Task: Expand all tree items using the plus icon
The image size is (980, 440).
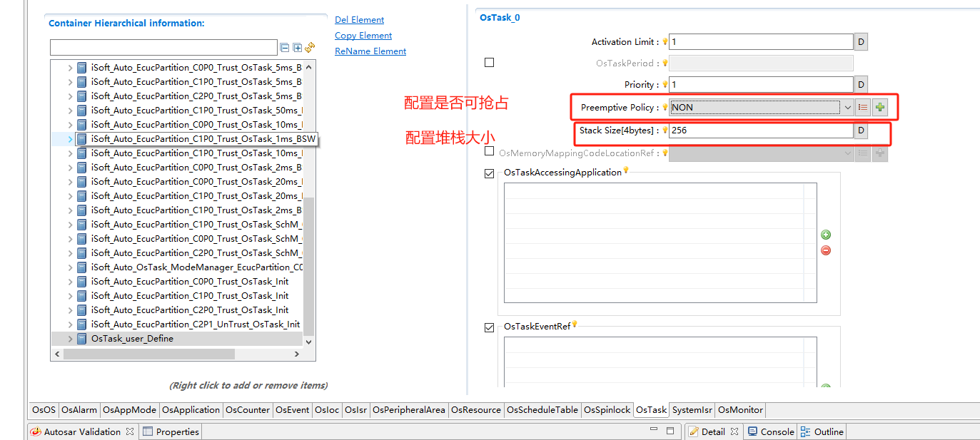Action: [x=297, y=48]
